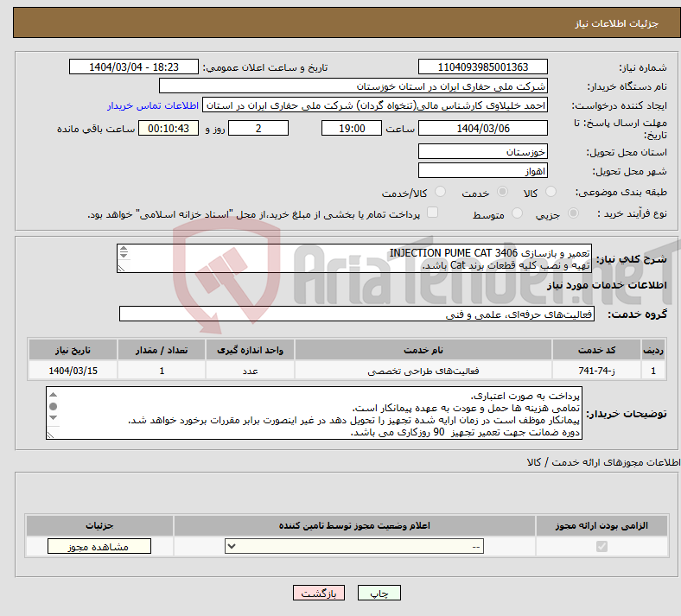Click the مشاهده مجوز button
The image size is (681, 616).
99,546
